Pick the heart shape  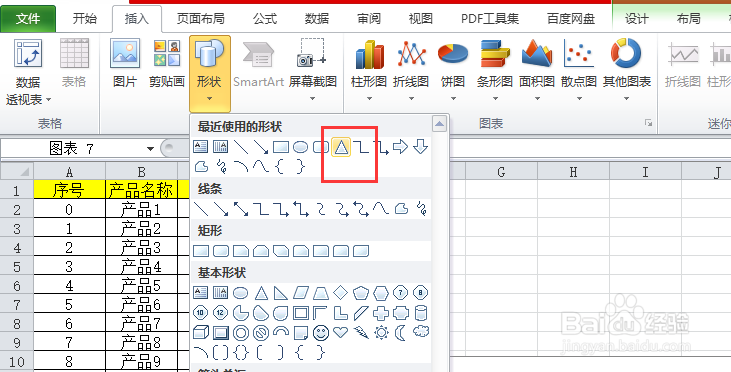[x=341, y=333]
